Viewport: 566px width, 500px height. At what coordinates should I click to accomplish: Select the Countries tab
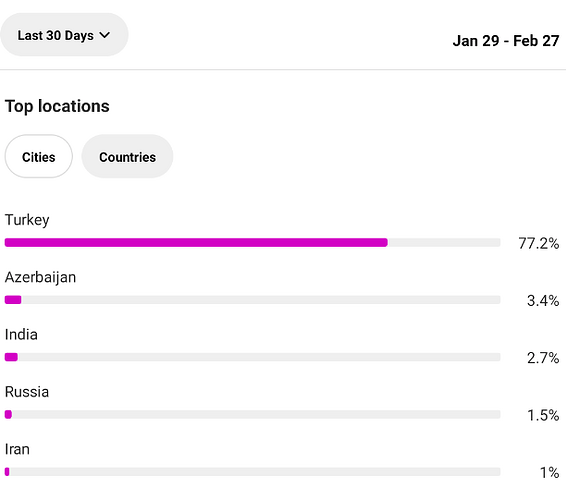tap(127, 156)
